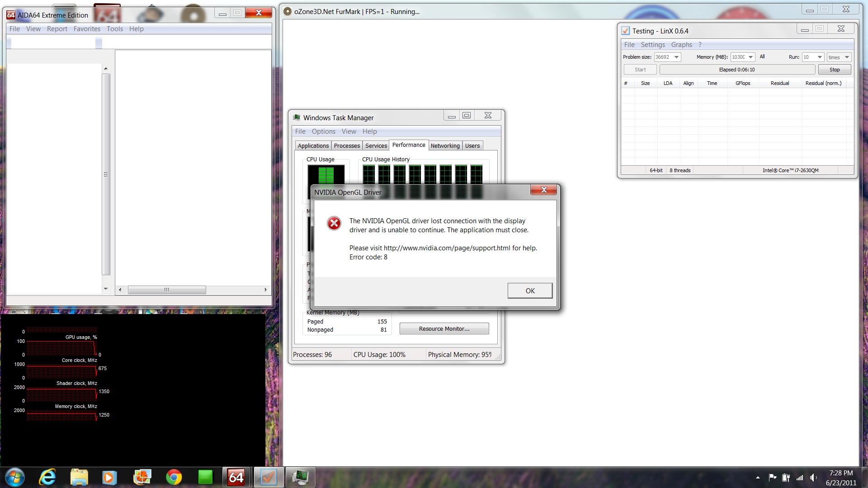This screenshot has width=868, height=488.
Task: Click AIDA64 tree panel scroll down arrow
Action: click(x=106, y=288)
